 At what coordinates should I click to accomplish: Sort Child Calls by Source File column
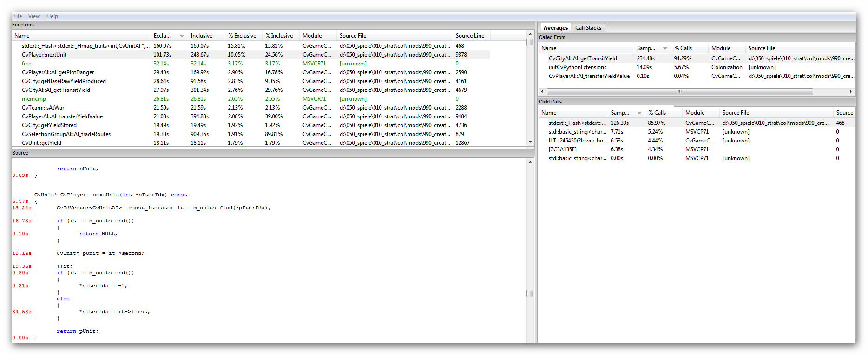point(776,113)
